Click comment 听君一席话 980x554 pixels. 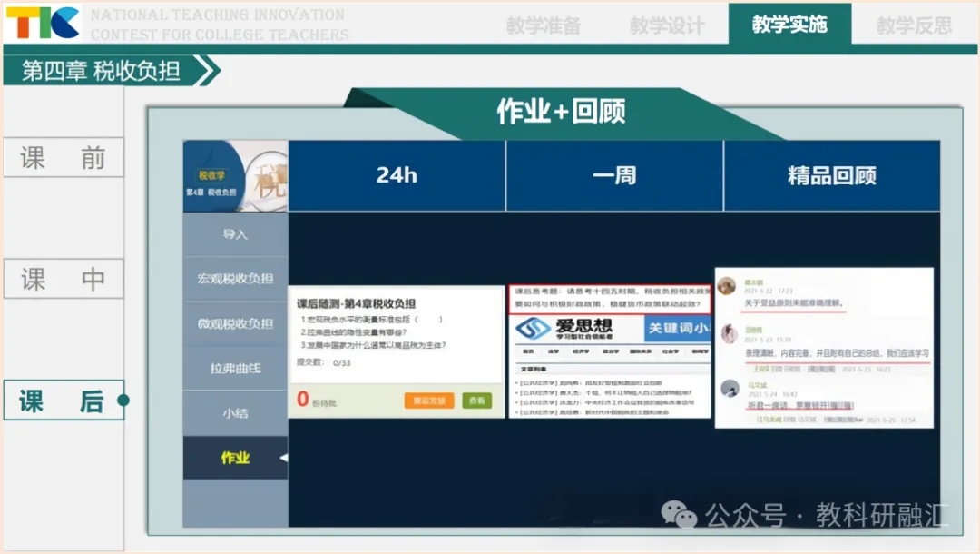(x=800, y=405)
